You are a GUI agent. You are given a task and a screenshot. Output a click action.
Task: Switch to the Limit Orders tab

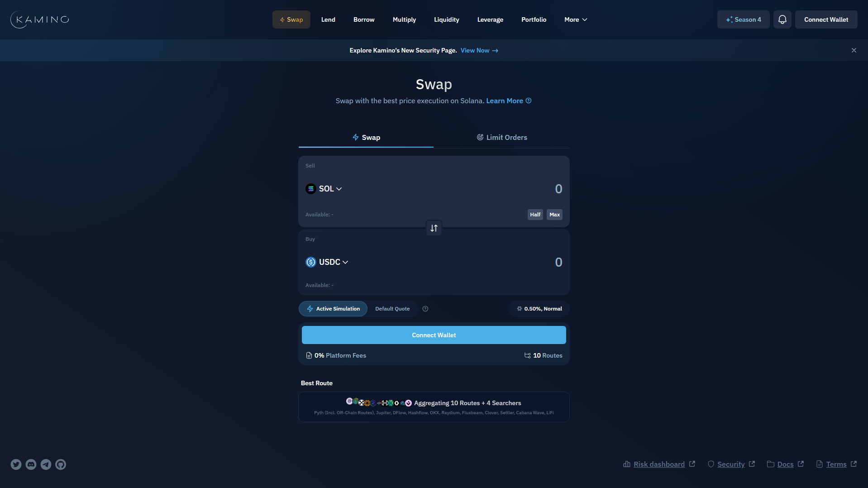pyautogui.click(x=501, y=137)
